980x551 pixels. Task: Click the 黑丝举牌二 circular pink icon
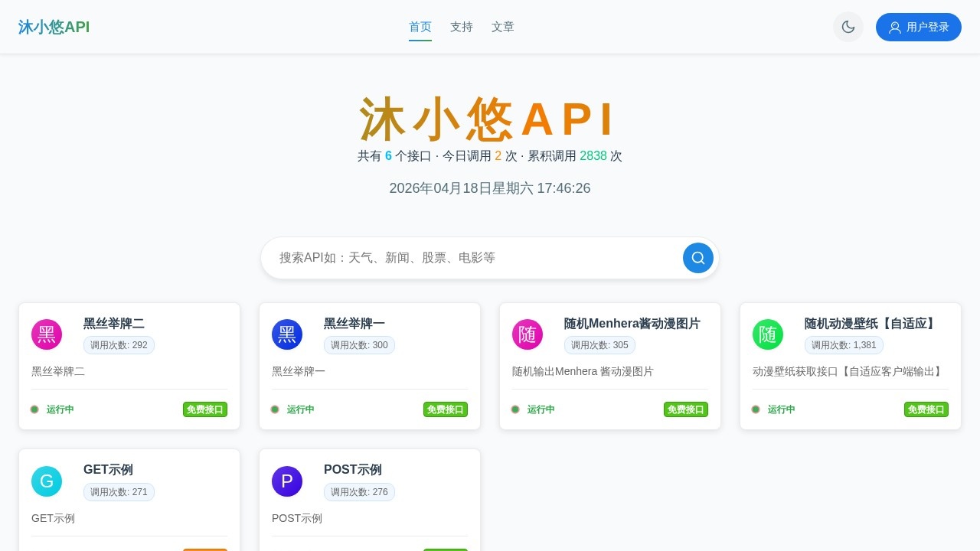pos(46,334)
